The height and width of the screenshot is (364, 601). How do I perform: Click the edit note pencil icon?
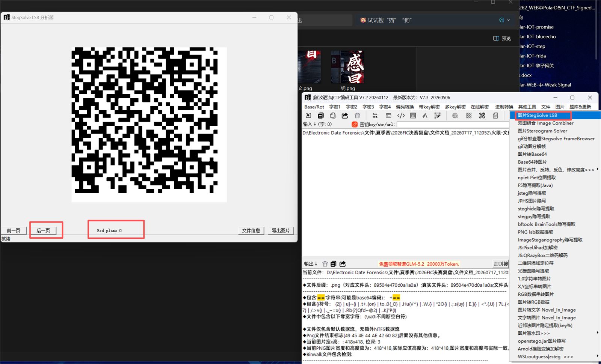437,116
